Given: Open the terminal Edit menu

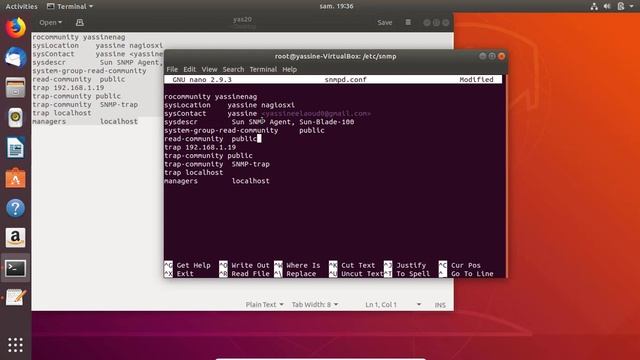Looking at the screenshot, I should (189, 69).
